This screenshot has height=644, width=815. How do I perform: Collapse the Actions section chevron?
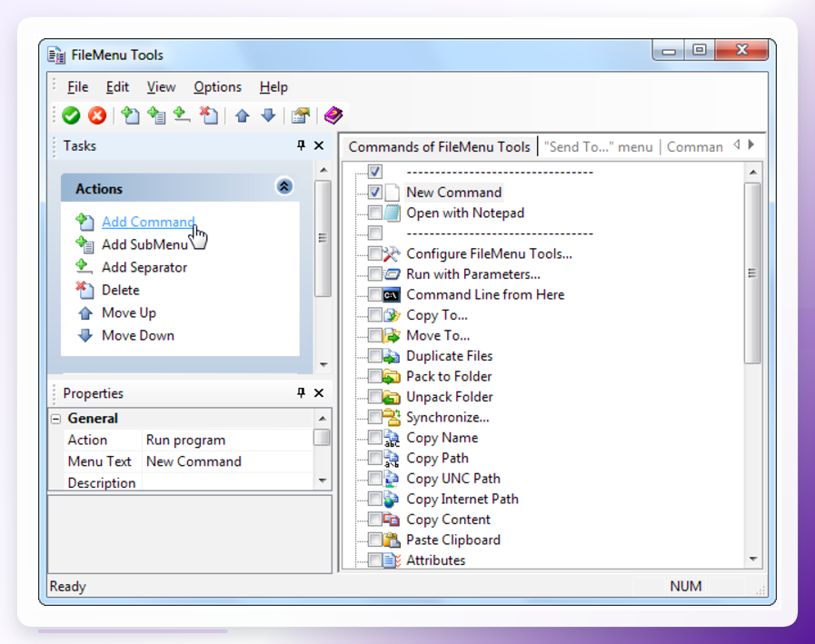coord(284,186)
